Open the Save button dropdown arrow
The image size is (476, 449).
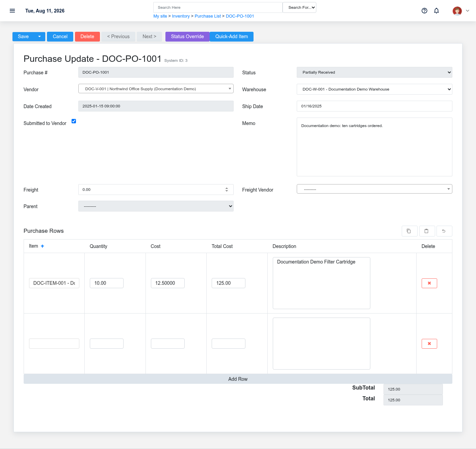(39, 36)
